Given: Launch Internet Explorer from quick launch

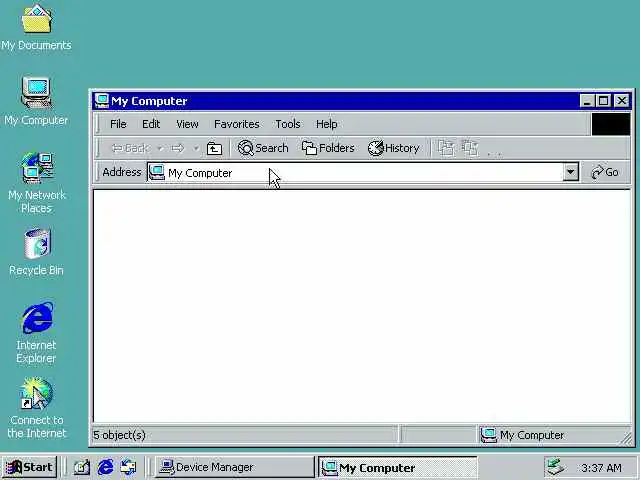Looking at the screenshot, I should (x=105, y=467).
